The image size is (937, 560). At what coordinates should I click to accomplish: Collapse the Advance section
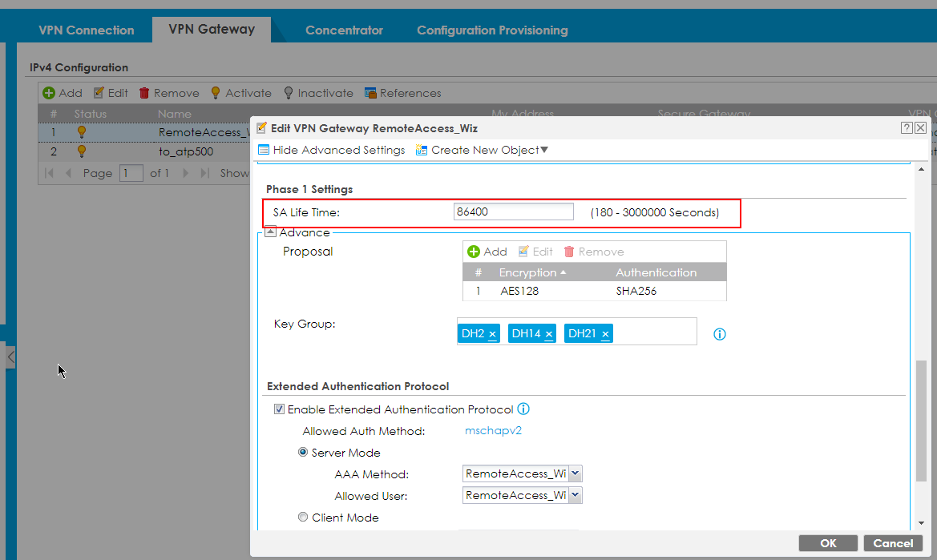pos(270,232)
